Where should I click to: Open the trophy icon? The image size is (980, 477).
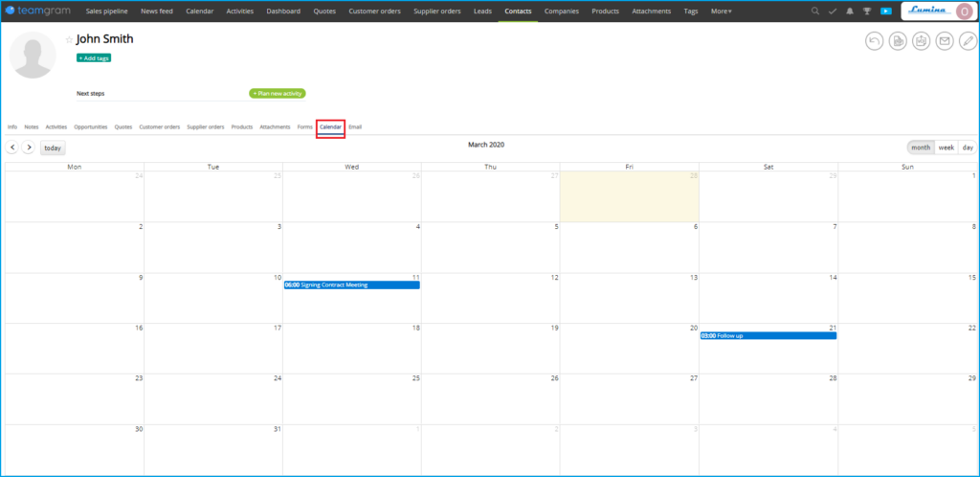(x=867, y=11)
